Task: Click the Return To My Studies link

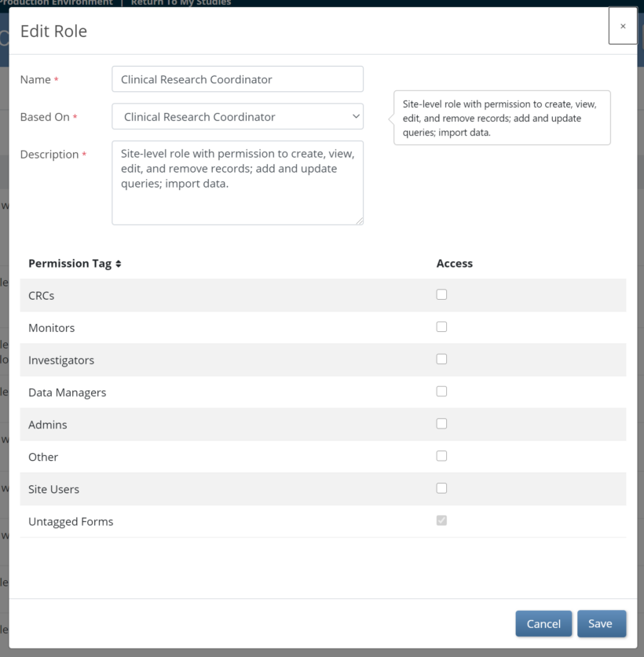Action: (x=181, y=2)
